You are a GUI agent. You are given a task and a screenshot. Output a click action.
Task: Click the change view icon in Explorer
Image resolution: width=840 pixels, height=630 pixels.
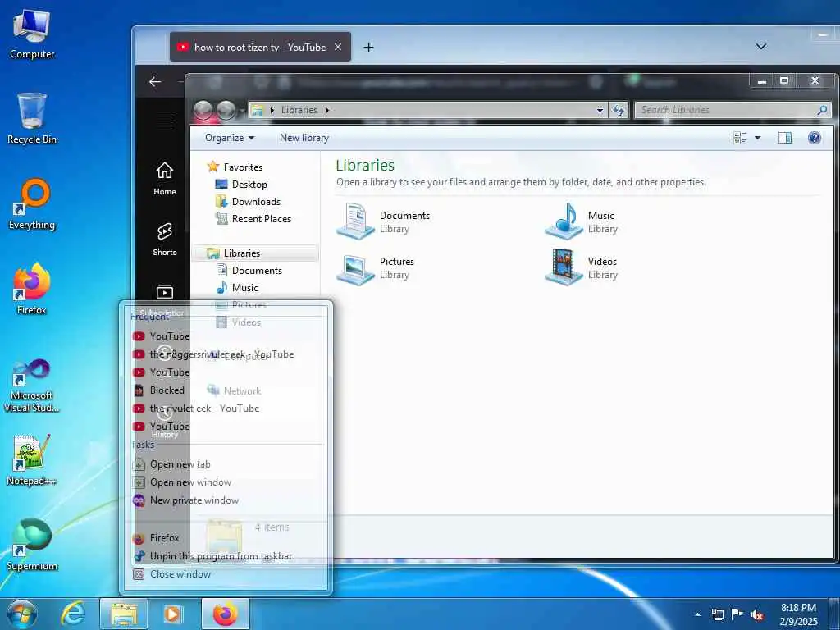coord(740,138)
